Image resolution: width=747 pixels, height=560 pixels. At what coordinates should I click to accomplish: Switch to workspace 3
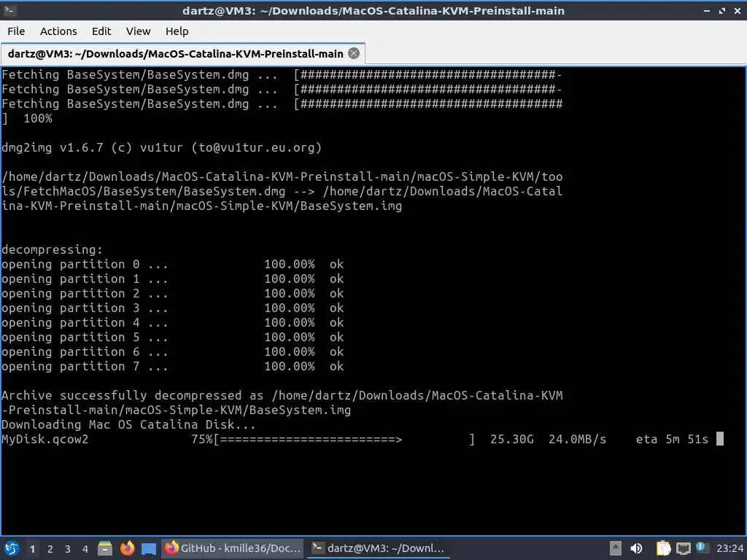point(68,549)
